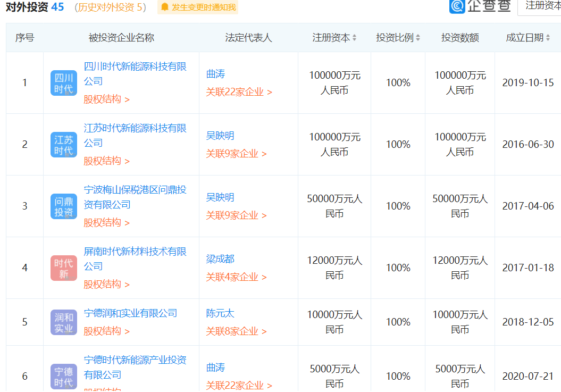Select the date cell 2017-04-06
Viewport: 561px width, 392px height.
point(528,206)
